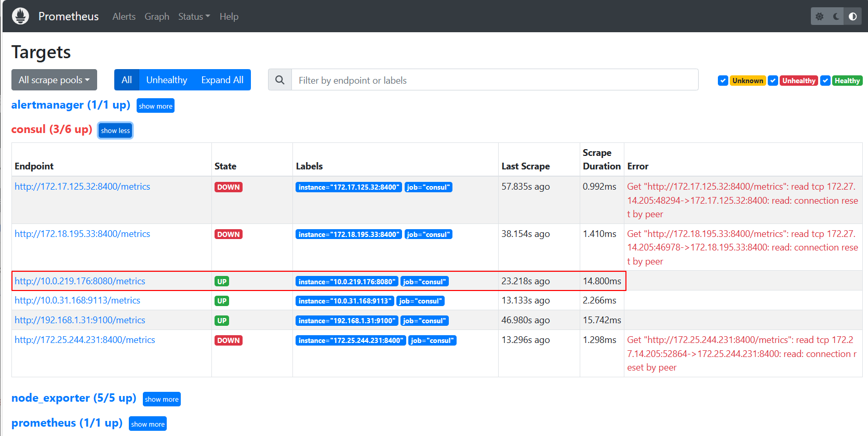868x436 pixels.
Task: Open the Help page
Action: [x=229, y=17]
